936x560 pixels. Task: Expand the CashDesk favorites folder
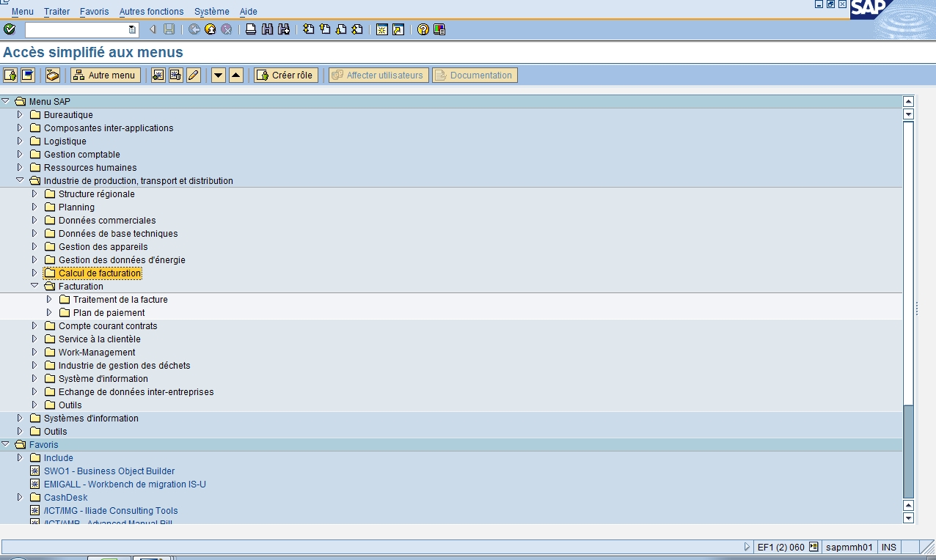20,497
